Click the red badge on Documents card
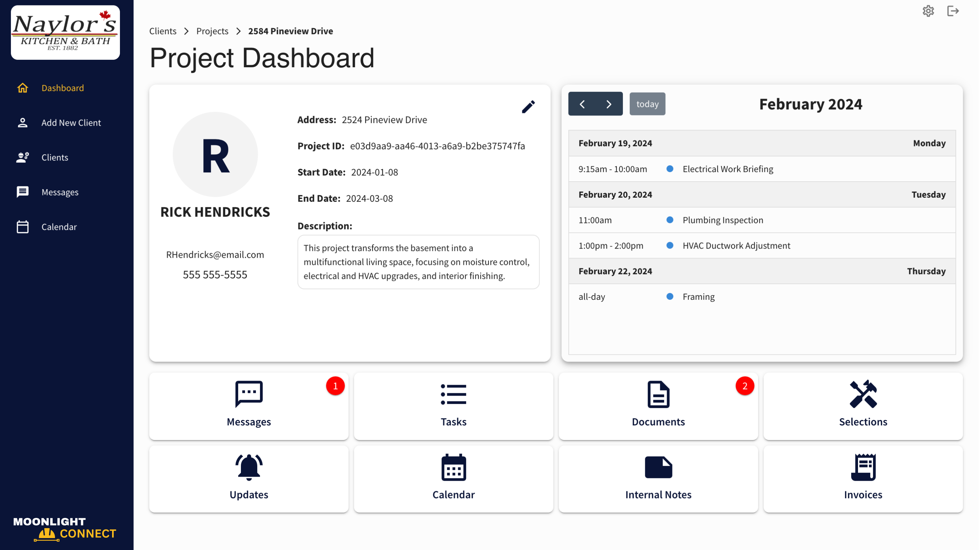The height and width of the screenshot is (550, 980). [x=745, y=386]
